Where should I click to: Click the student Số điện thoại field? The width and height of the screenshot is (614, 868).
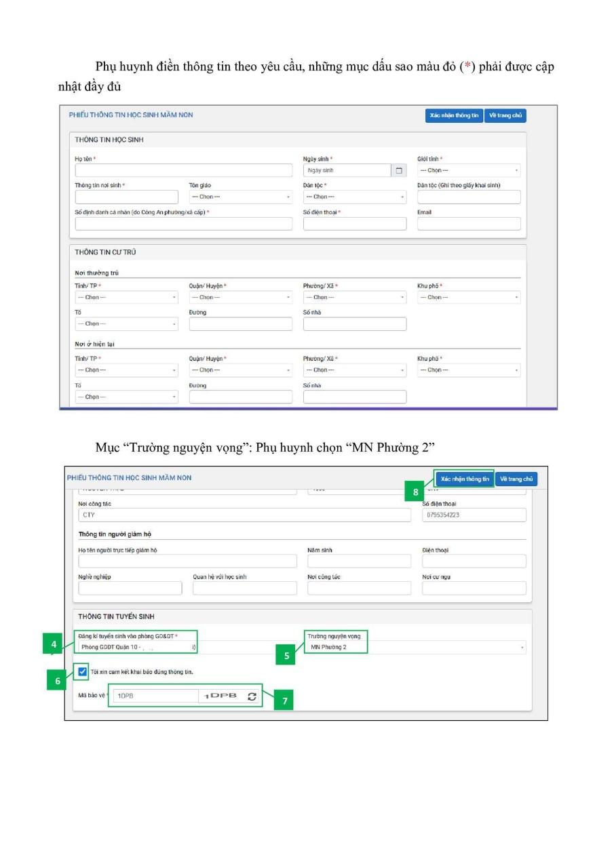click(355, 224)
